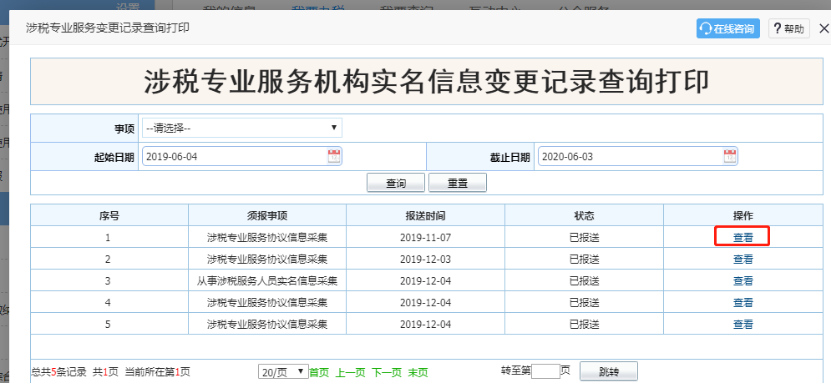Click the 转至第 page number input
Screen dimensions: 831x384
click(x=545, y=371)
